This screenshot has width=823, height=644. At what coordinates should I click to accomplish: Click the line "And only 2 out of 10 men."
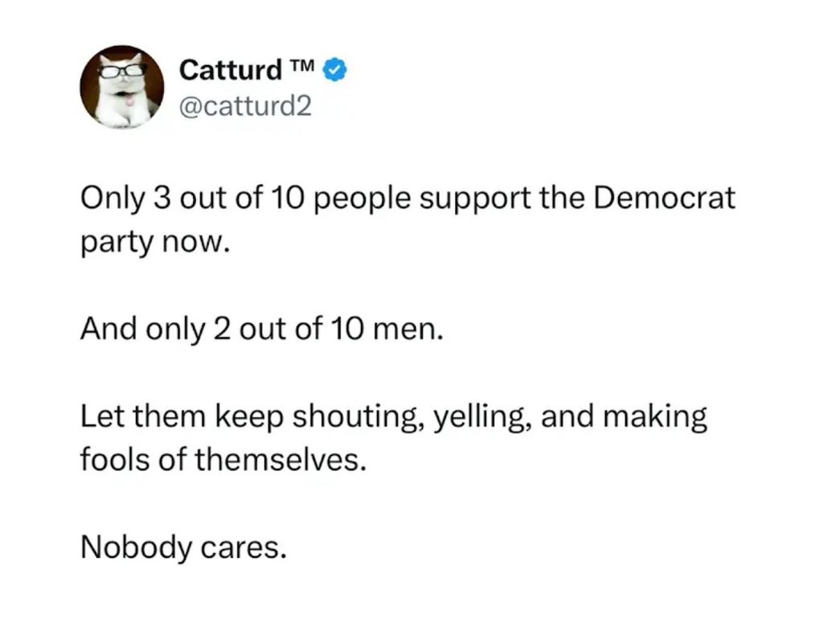pos(261,330)
